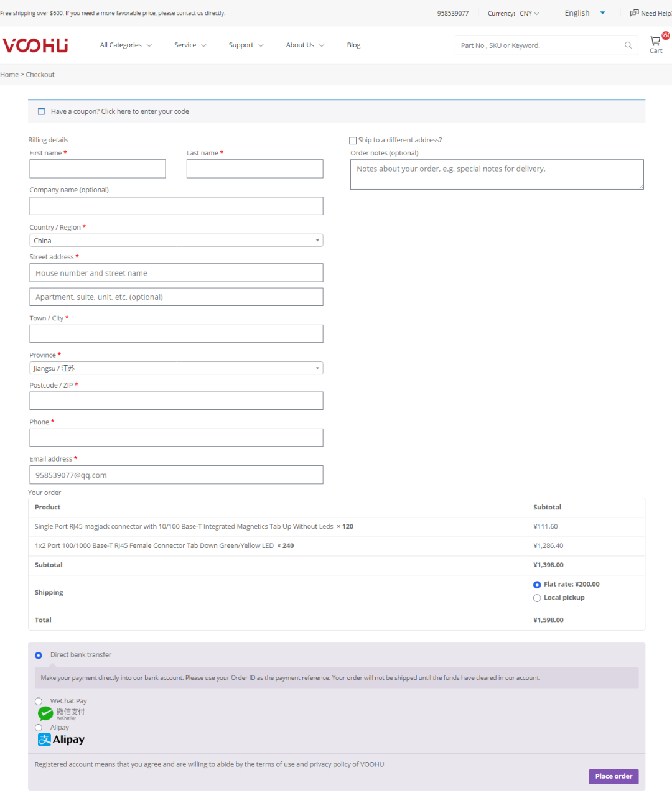Viewport: 672px width, 803px height.
Task: Choose Direct bank transfer payment
Action: coord(39,656)
